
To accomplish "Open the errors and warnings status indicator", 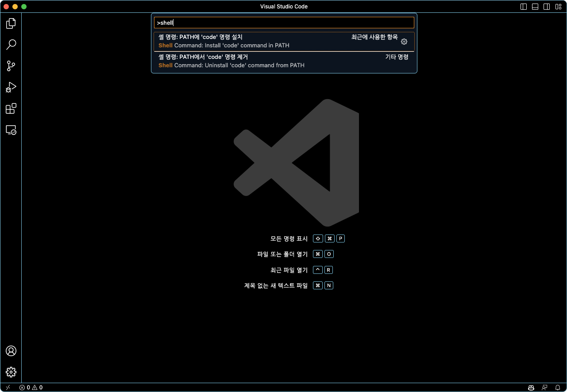I will coord(31,388).
